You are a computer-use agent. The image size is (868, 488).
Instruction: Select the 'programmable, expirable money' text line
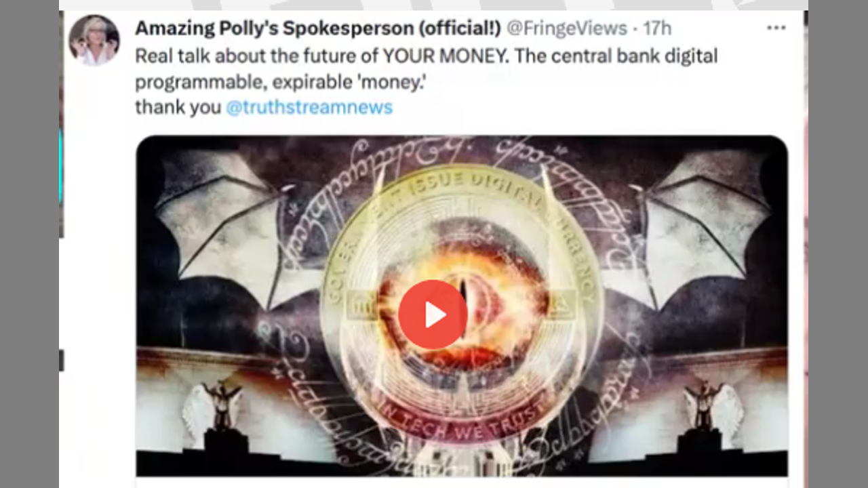click(280, 81)
